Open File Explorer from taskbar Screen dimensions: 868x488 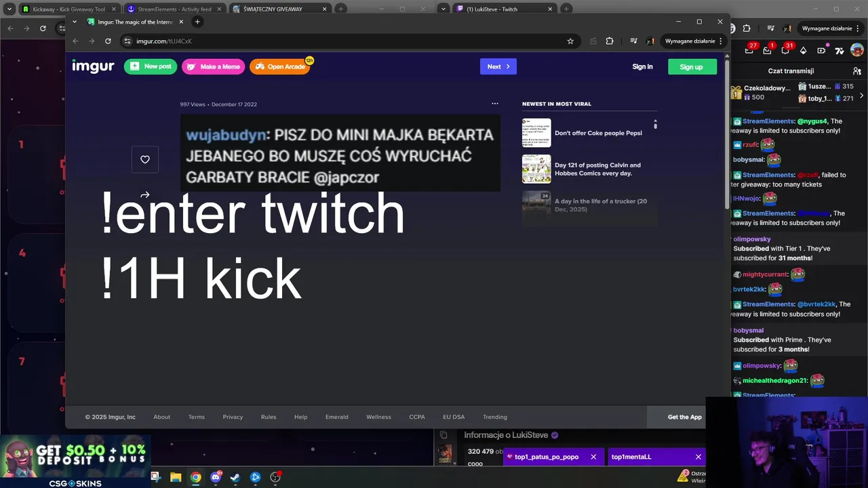[x=176, y=477]
